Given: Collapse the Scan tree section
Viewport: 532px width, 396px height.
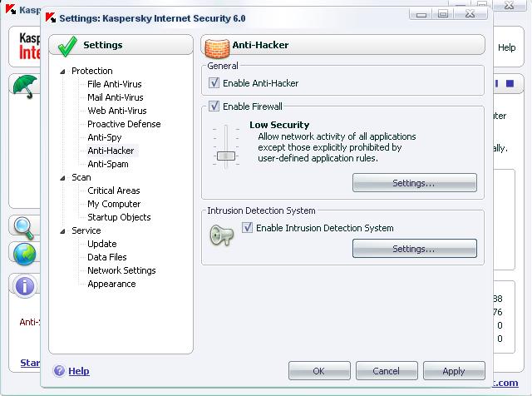Looking at the screenshot, I should 62,178.
